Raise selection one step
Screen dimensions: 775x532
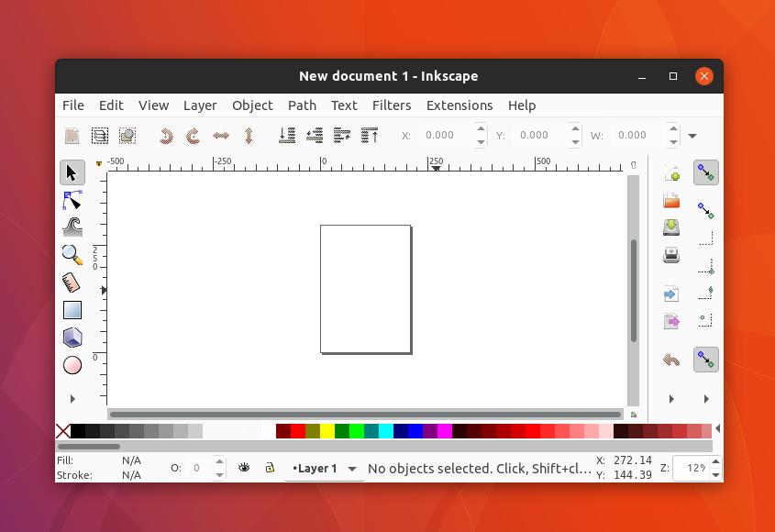342,136
